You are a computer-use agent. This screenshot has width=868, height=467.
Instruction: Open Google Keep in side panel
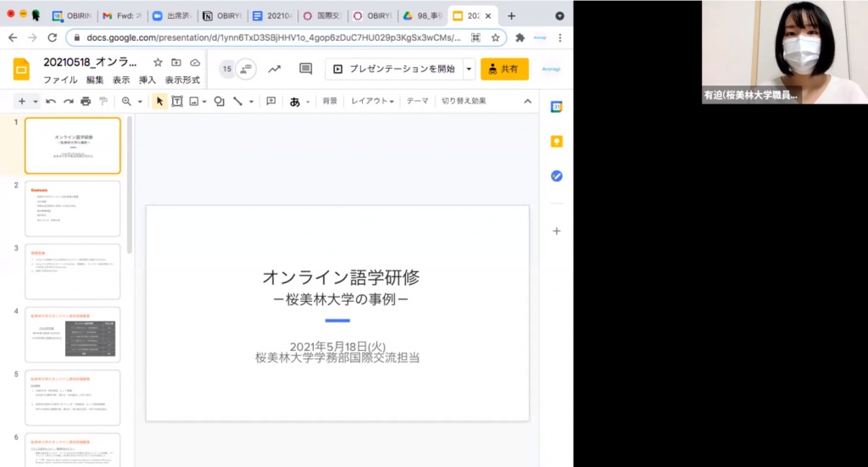556,142
